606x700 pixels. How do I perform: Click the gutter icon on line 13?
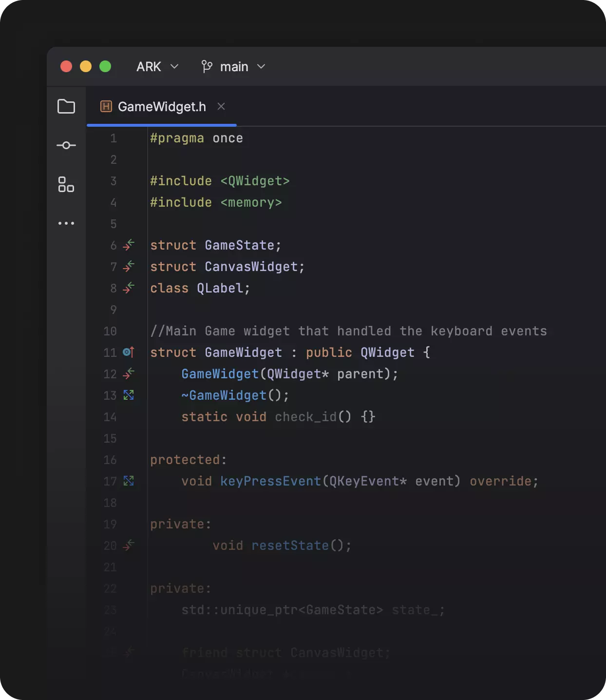(x=129, y=395)
